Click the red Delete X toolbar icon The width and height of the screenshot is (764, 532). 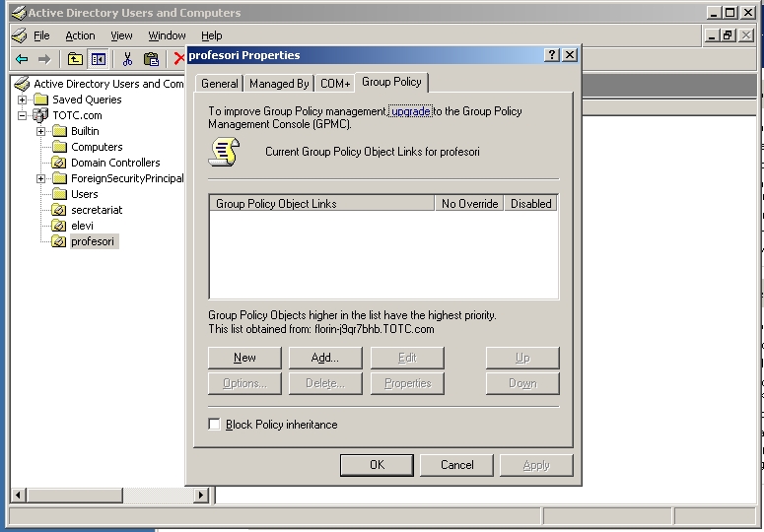coord(179,59)
